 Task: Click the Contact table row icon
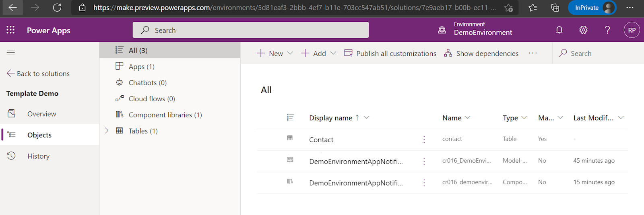tap(290, 138)
